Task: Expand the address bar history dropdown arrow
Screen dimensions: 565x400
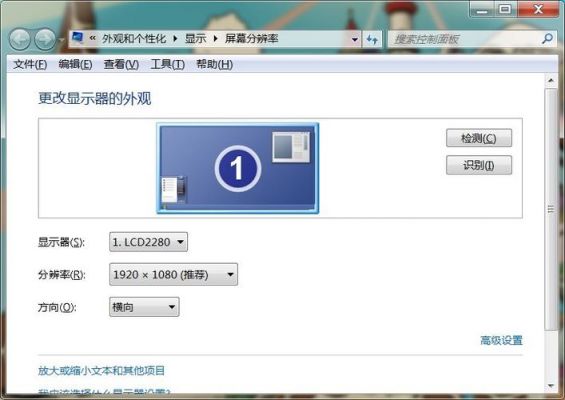Action: pyautogui.click(x=355, y=39)
